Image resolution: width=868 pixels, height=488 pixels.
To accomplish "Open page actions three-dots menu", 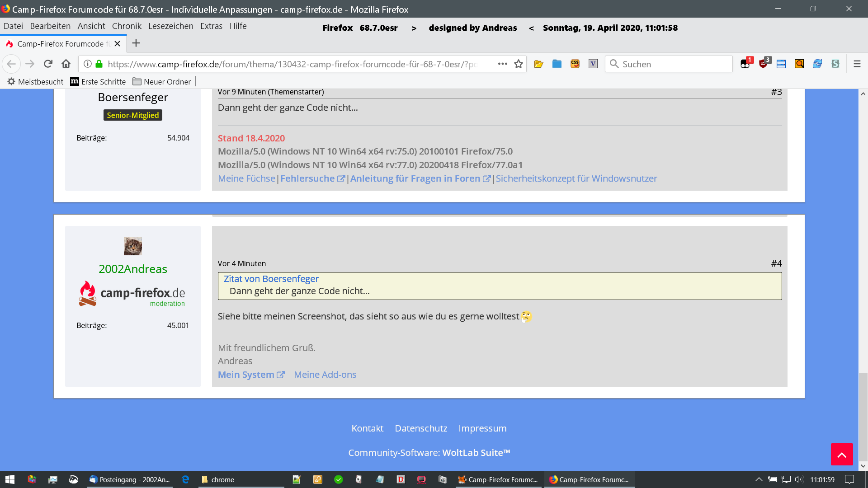I will (502, 64).
